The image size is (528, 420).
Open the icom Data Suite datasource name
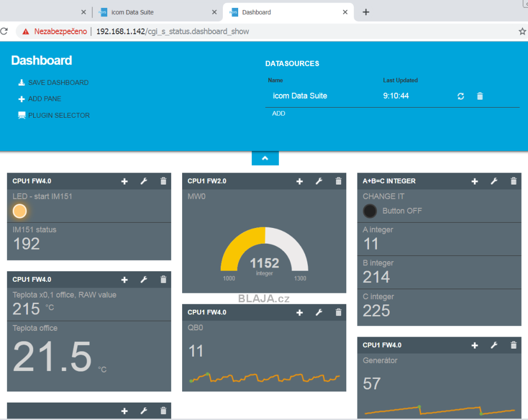point(300,96)
